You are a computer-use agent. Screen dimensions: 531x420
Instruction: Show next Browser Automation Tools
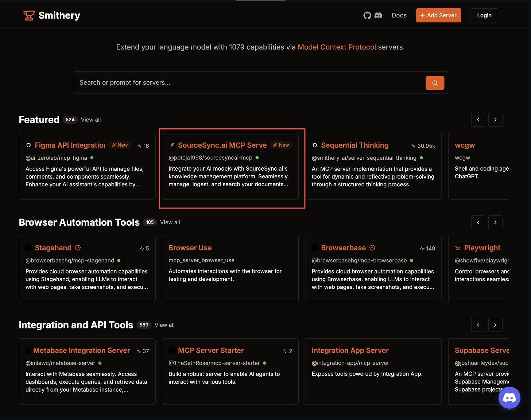tap(495, 222)
